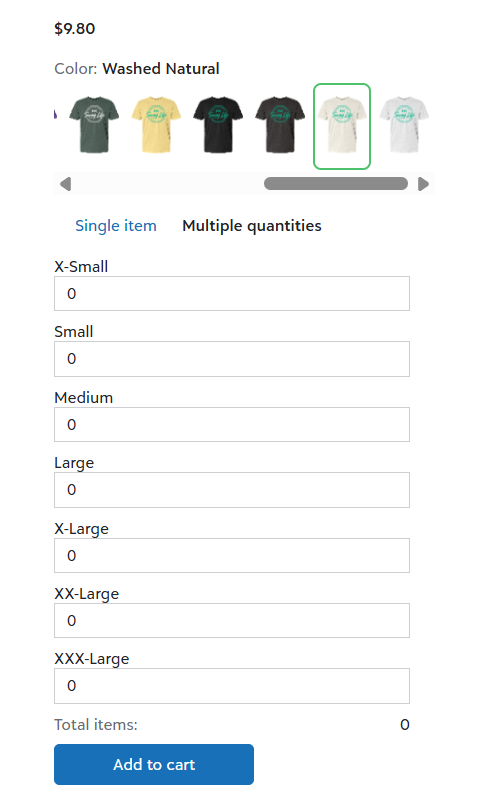Select the green t-shirt color swatch
The height and width of the screenshot is (803, 499).
[94, 125]
